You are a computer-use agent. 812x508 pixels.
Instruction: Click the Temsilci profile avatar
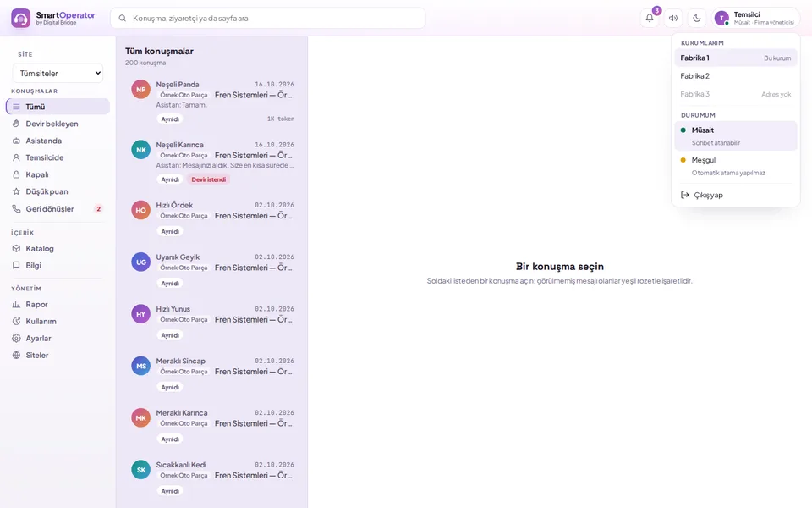[721, 18]
